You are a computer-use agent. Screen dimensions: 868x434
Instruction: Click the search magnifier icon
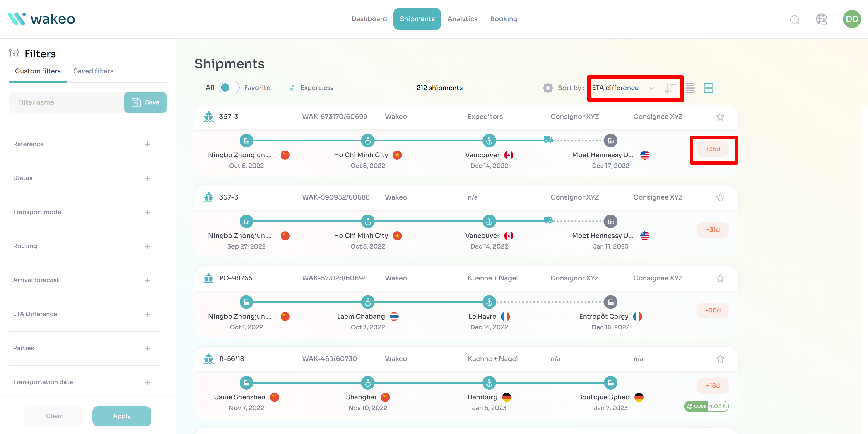[x=794, y=20]
